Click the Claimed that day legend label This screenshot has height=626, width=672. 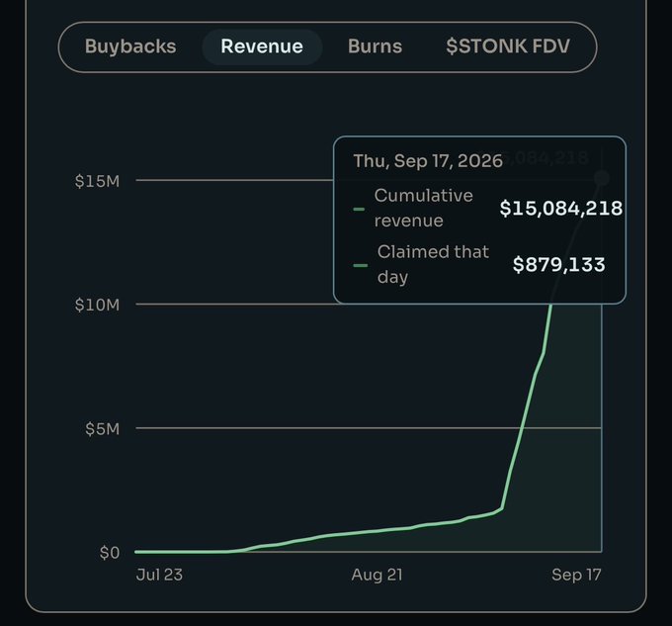[433, 264]
